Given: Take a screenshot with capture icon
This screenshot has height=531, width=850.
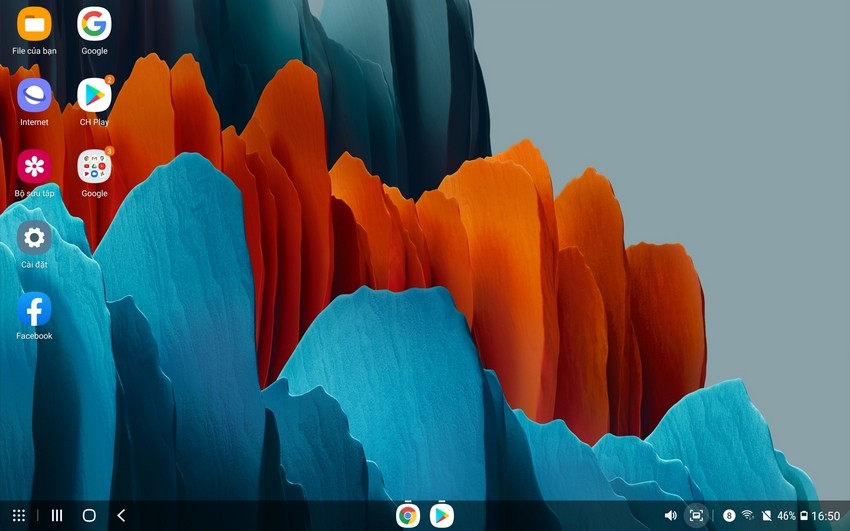Looking at the screenshot, I should [x=696, y=515].
